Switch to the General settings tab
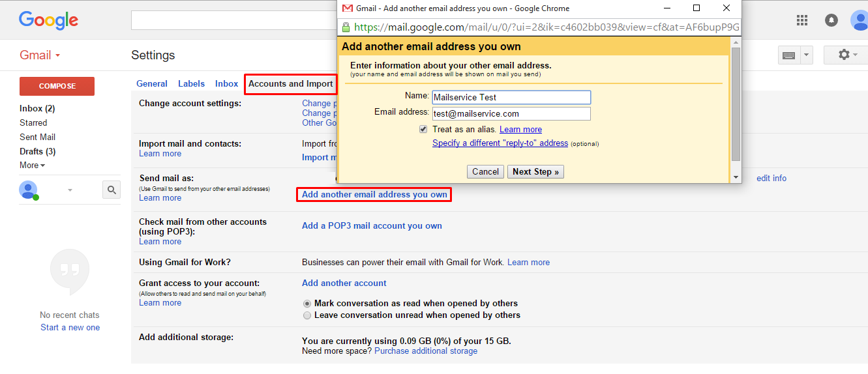Viewport: 868px width, 374px height. pyautogui.click(x=152, y=83)
